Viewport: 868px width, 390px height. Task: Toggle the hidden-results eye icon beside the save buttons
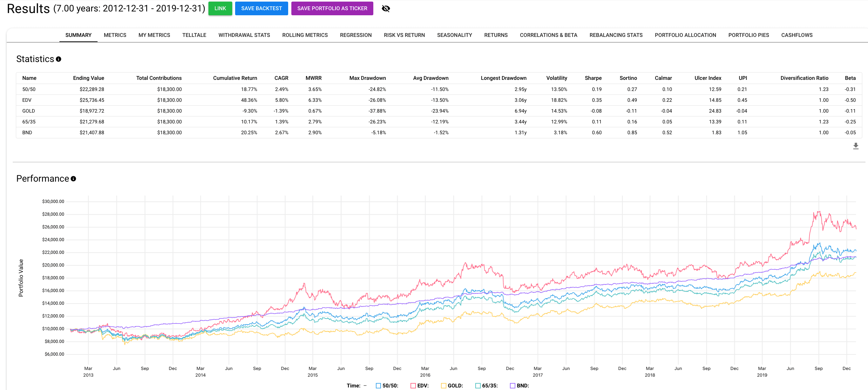pos(385,9)
